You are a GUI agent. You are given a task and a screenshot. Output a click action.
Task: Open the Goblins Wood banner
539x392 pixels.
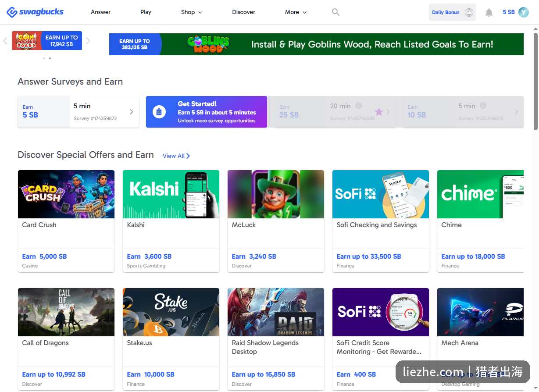(x=316, y=44)
